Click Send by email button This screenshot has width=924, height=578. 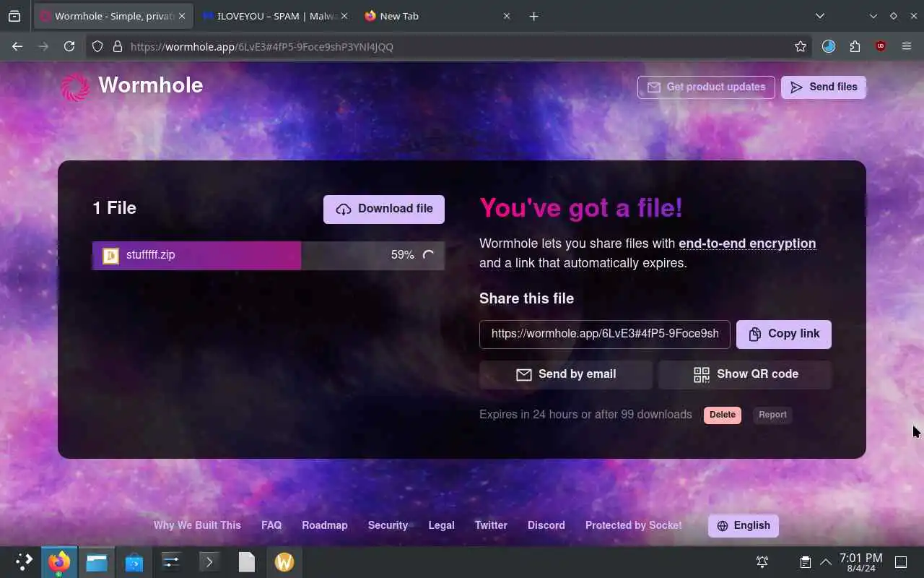pos(566,374)
